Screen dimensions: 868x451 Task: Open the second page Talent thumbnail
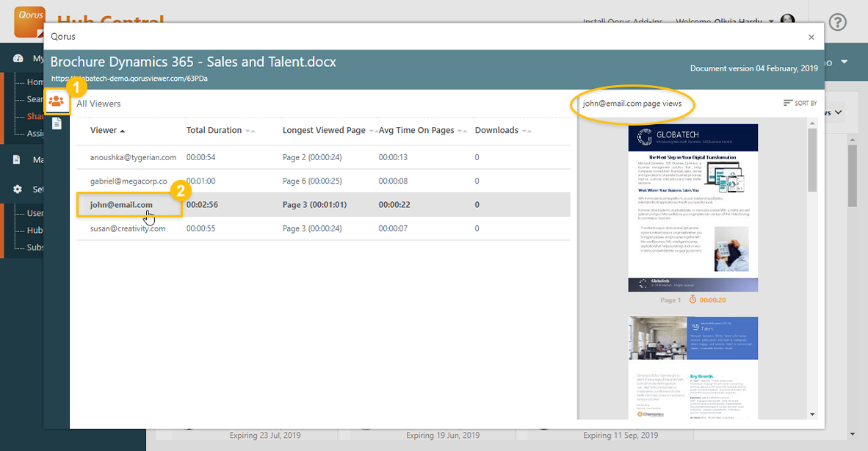pos(692,367)
